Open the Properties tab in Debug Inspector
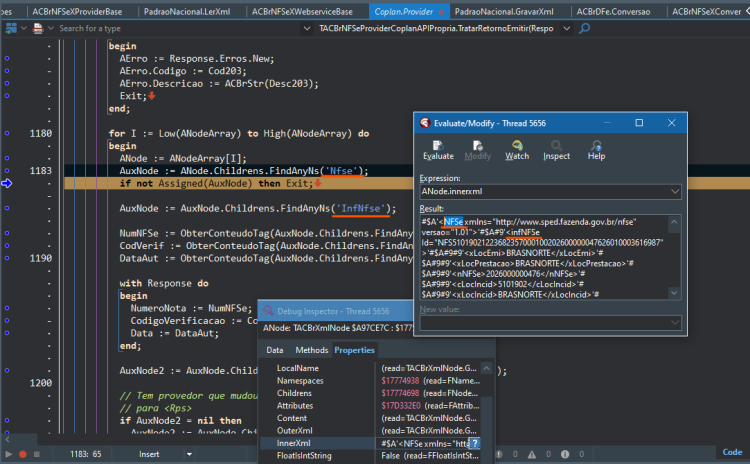 (x=354, y=350)
